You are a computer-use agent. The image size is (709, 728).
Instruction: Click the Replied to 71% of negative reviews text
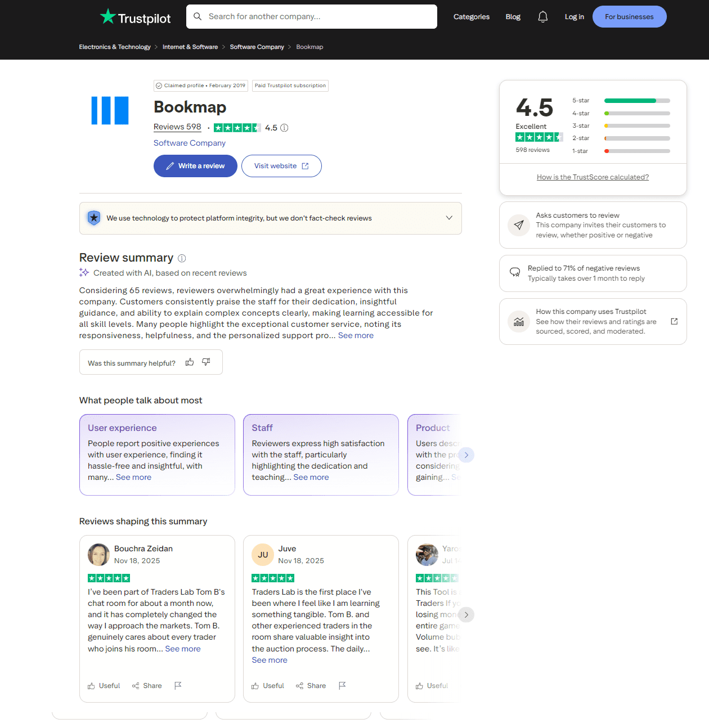pos(584,268)
